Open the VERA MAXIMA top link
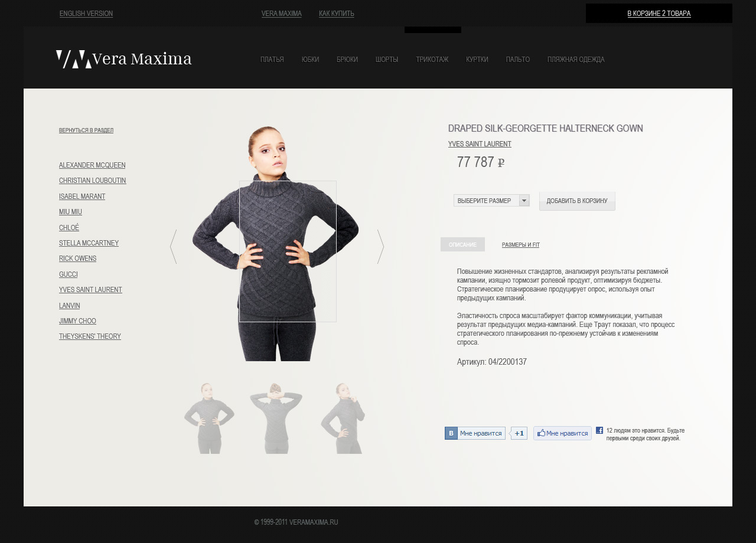Viewport: 756px width, 543px height. coord(282,14)
